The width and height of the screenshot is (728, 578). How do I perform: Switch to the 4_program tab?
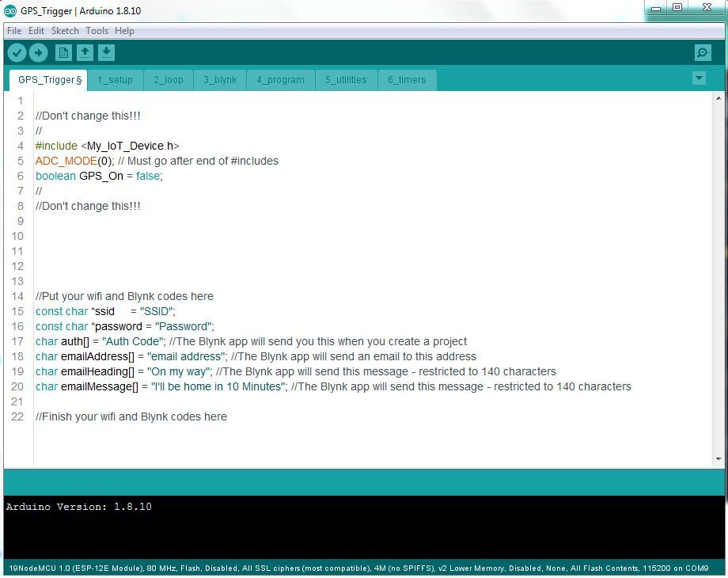pos(280,80)
